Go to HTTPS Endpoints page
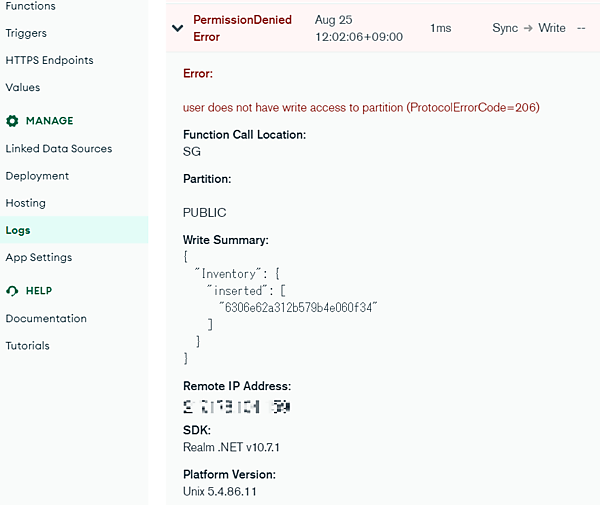Viewport: 600px width, 505px height. click(49, 60)
